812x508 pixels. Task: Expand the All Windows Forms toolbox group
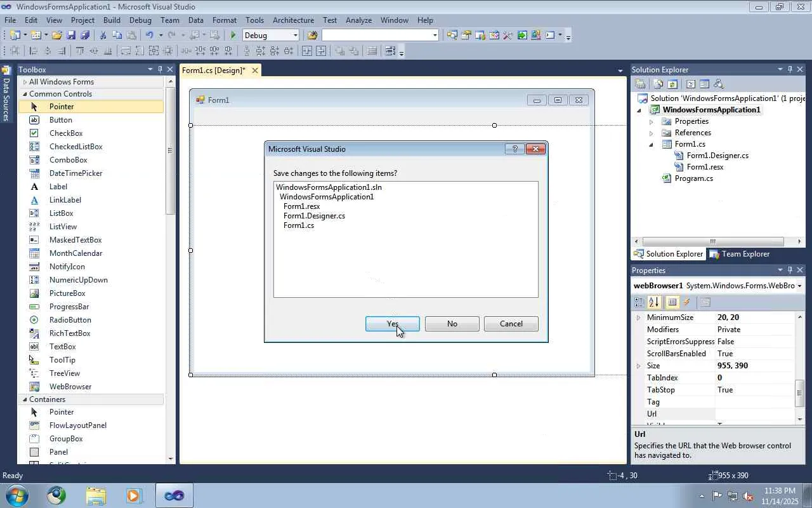25,82
